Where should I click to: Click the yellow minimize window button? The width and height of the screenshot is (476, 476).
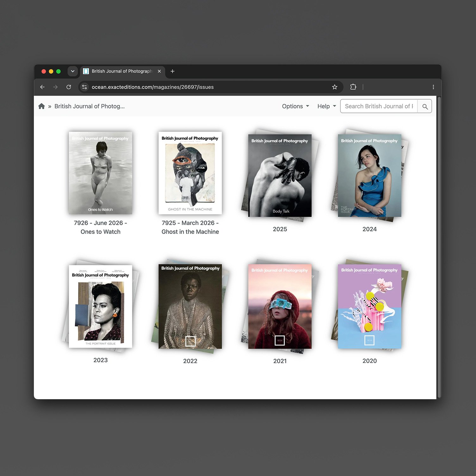click(x=51, y=71)
